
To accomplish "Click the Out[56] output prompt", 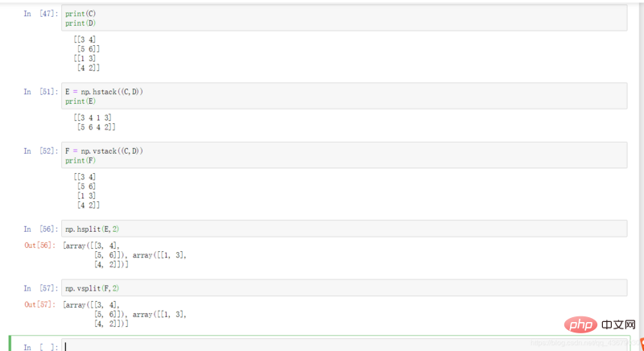I will 39,245.
